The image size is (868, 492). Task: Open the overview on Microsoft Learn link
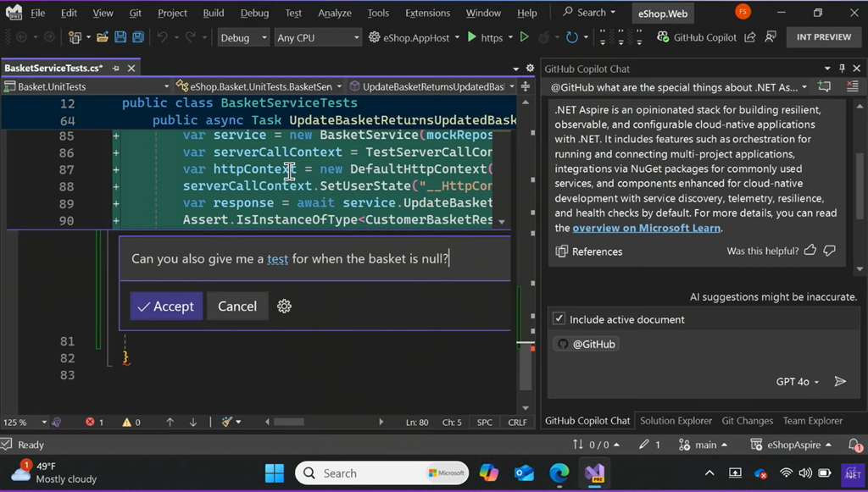tap(646, 228)
